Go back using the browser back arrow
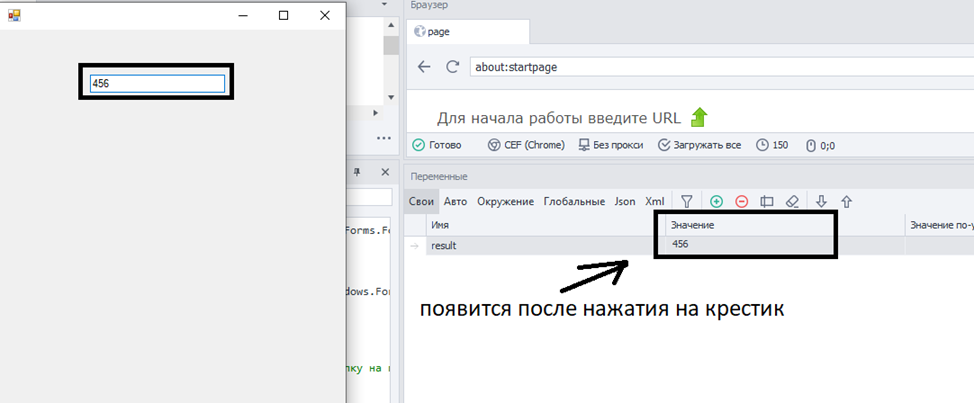Image resolution: width=974 pixels, height=403 pixels. tap(424, 67)
